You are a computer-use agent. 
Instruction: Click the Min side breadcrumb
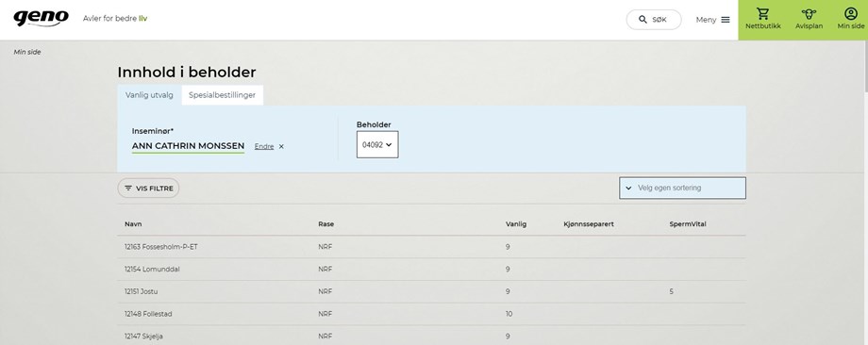pos(27,52)
